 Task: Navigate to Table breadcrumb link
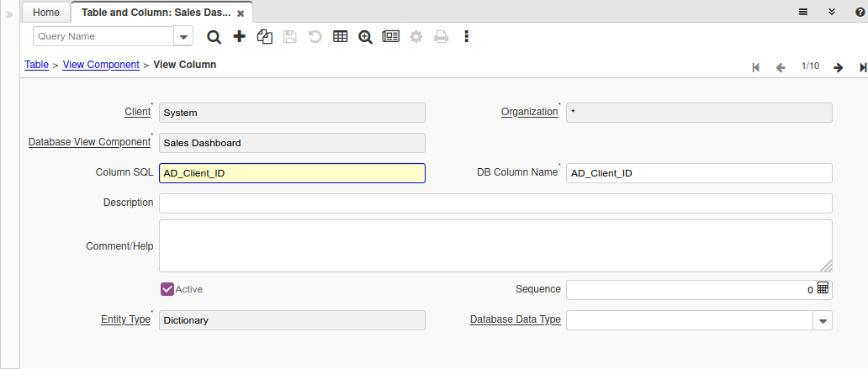36,65
